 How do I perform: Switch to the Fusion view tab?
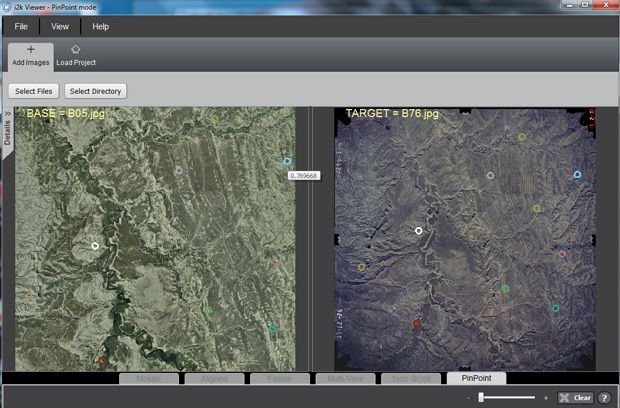tap(280, 378)
